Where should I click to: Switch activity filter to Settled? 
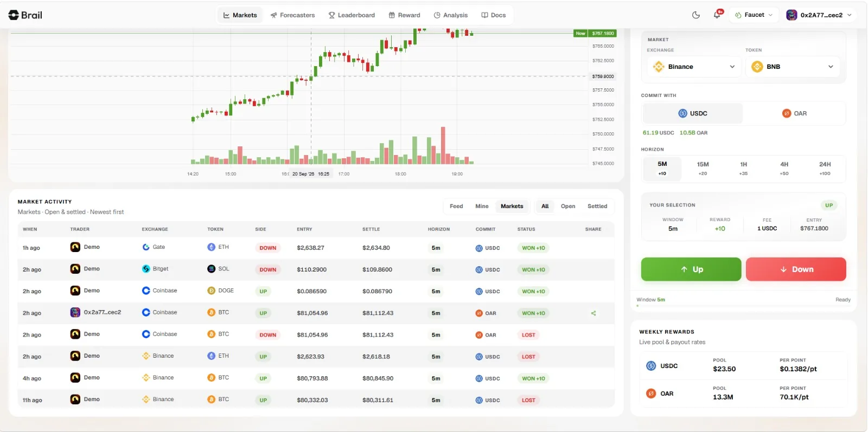pos(597,207)
